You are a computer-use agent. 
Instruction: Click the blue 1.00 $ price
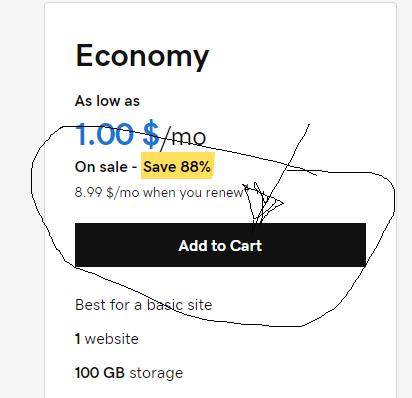[x=117, y=135]
